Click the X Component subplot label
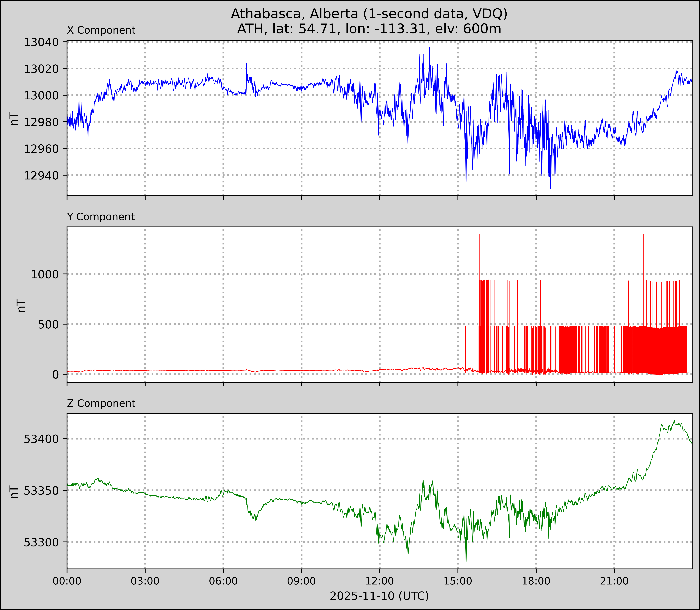 tap(101, 30)
